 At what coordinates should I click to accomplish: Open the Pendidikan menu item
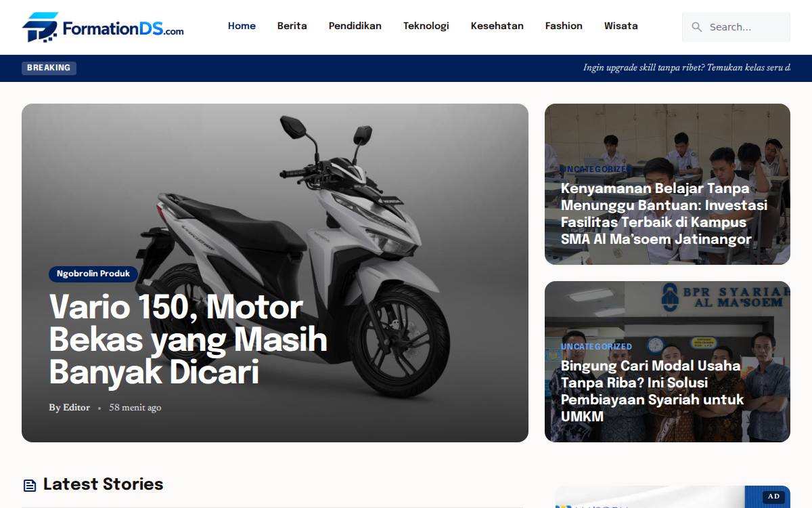tap(355, 26)
